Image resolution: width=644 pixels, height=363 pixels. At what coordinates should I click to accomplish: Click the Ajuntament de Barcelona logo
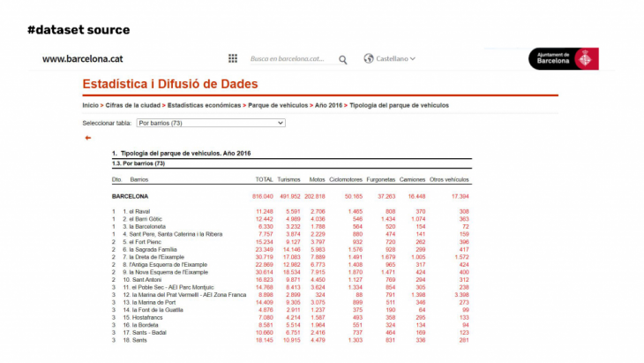click(564, 59)
